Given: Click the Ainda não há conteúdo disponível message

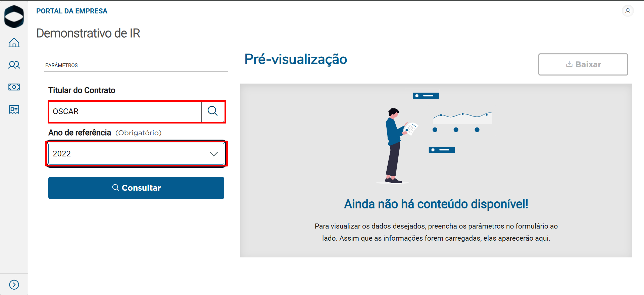Looking at the screenshot, I should pos(436,204).
